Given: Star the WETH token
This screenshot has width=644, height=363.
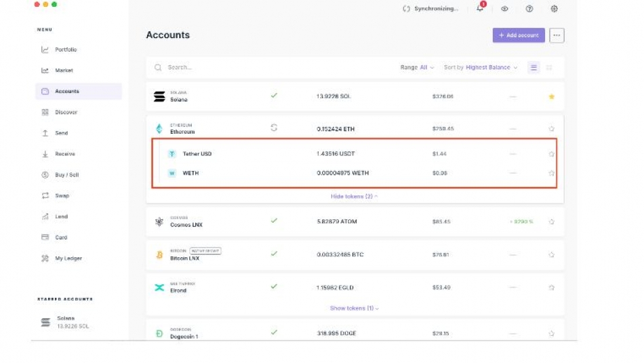Looking at the screenshot, I should click(x=552, y=173).
